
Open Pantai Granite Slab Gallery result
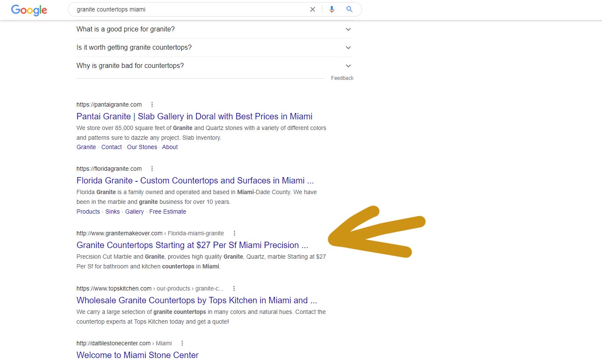tap(194, 116)
